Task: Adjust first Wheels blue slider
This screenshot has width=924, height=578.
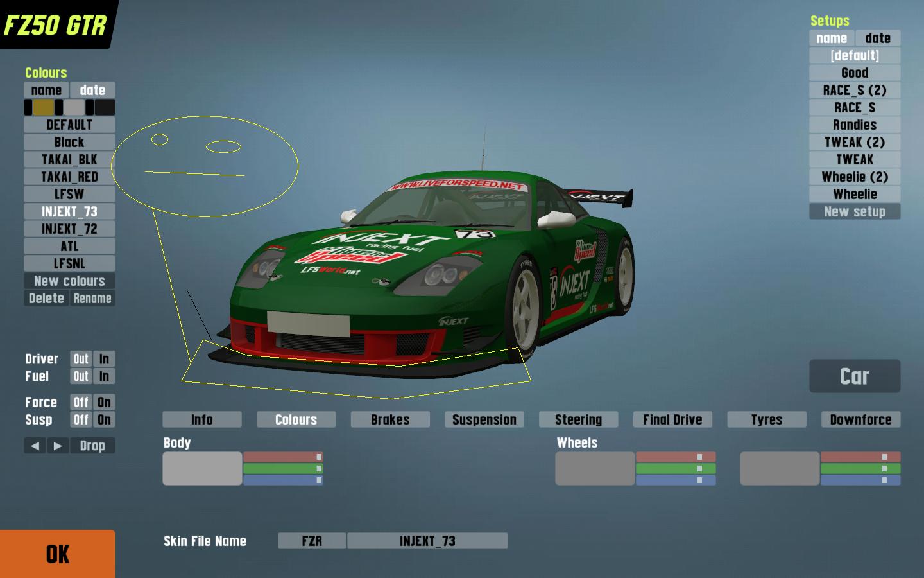Action: tap(676, 480)
